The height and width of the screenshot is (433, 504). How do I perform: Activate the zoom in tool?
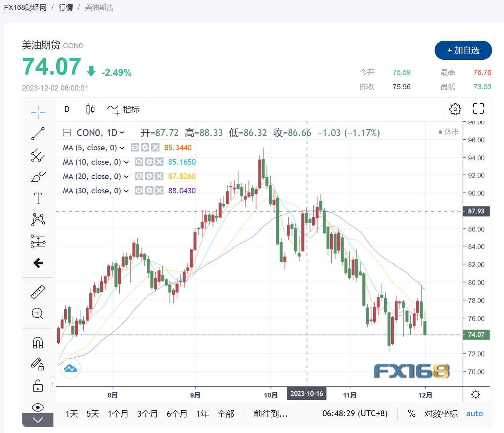click(x=37, y=313)
